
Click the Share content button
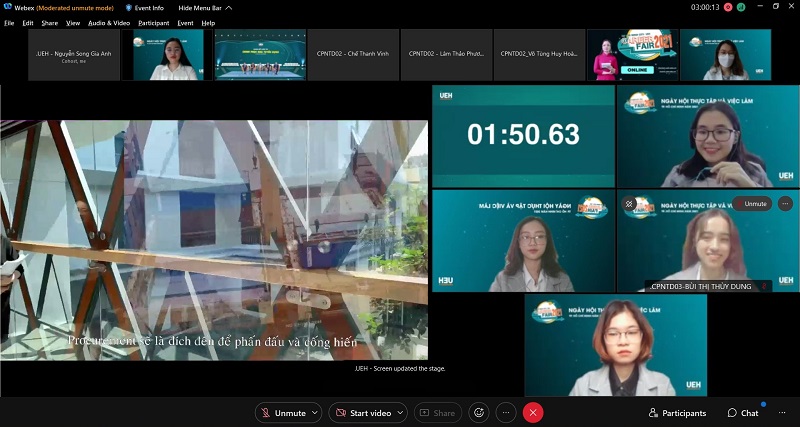click(x=438, y=413)
